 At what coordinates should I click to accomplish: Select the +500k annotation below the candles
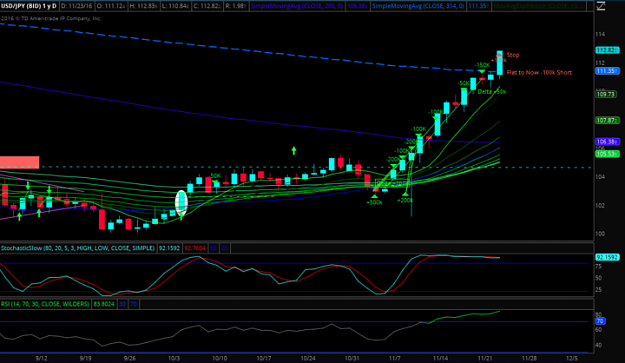pyautogui.click(x=374, y=202)
